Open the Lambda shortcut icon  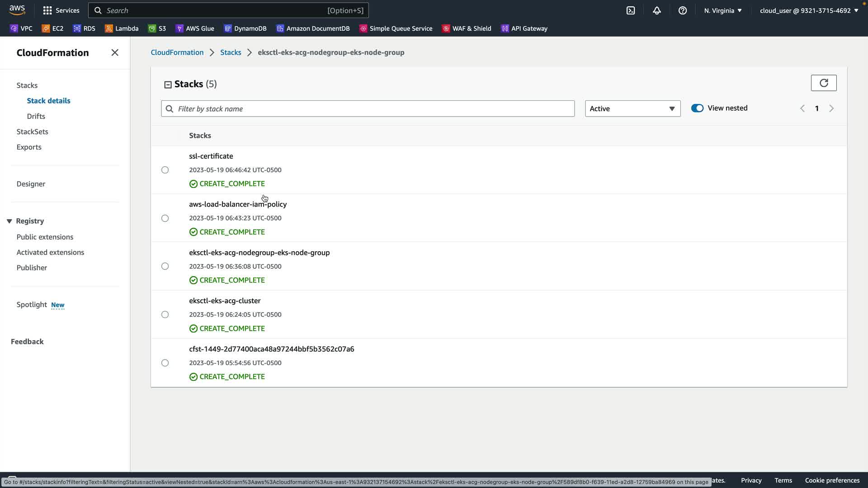(x=108, y=28)
